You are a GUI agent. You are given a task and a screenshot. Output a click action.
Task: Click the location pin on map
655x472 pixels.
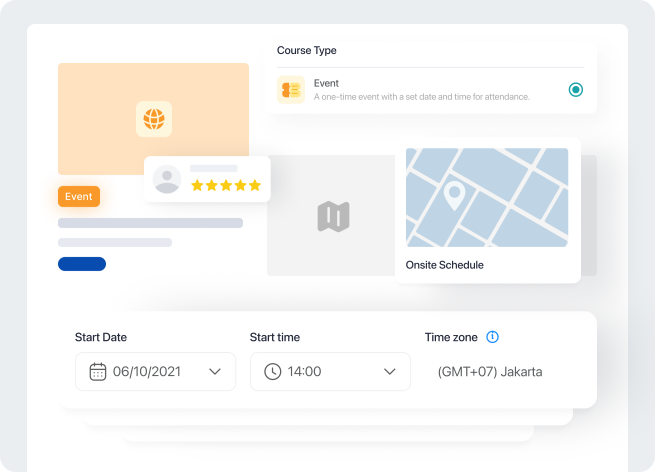(455, 195)
